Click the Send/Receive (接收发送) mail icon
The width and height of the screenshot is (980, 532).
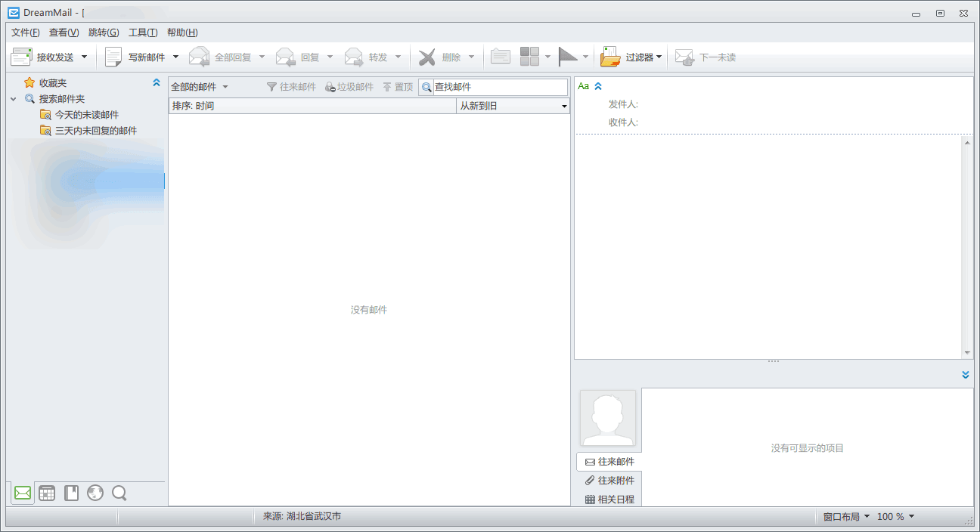21,57
